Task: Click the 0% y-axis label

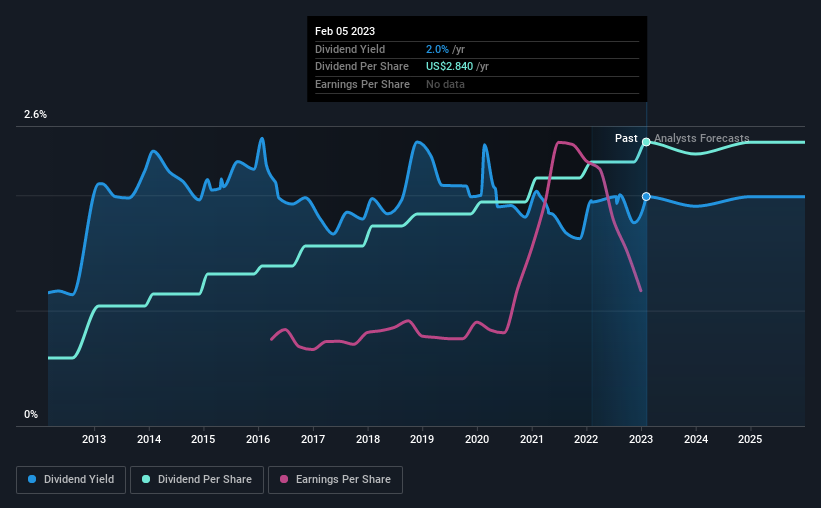Action: click(31, 414)
